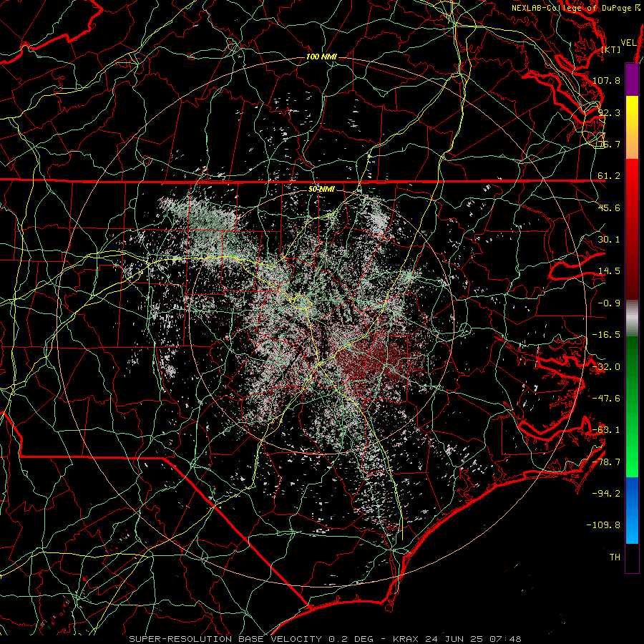Select the 61.2 value on velocity scale
The image size is (644, 644).
click(609, 176)
